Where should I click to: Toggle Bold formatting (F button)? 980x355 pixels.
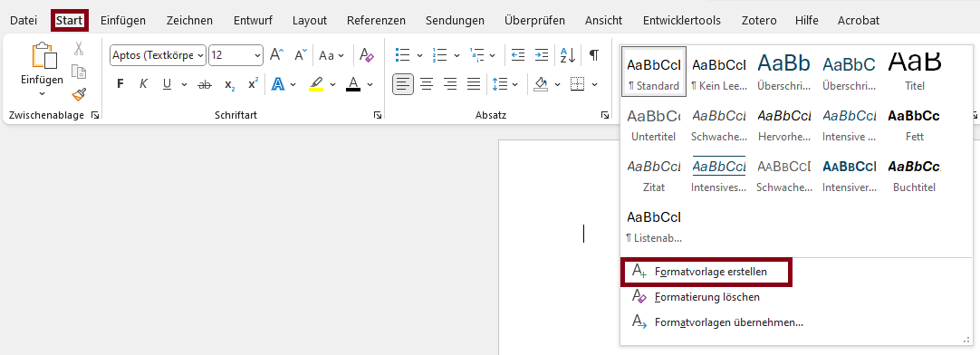(x=120, y=84)
